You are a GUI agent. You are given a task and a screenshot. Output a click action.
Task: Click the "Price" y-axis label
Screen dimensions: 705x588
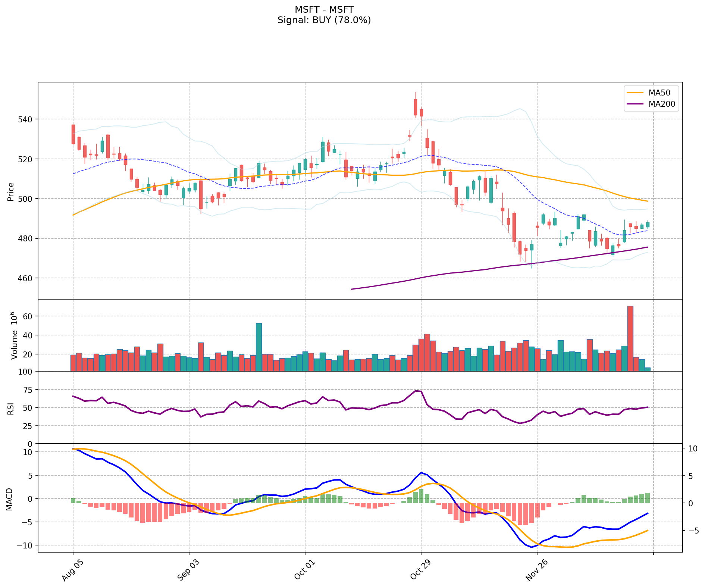[11, 191]
